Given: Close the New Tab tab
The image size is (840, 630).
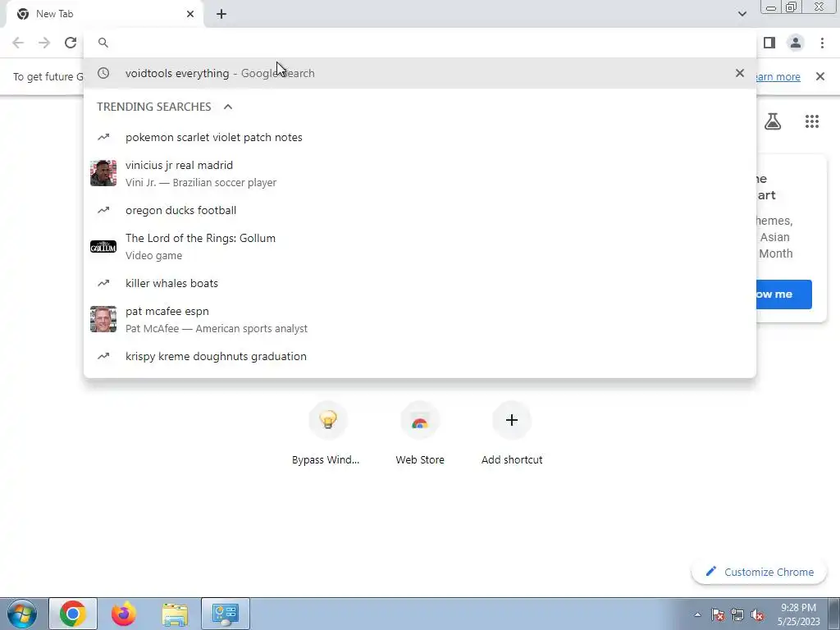Looking at the screenshot, I should coord(190,14).
